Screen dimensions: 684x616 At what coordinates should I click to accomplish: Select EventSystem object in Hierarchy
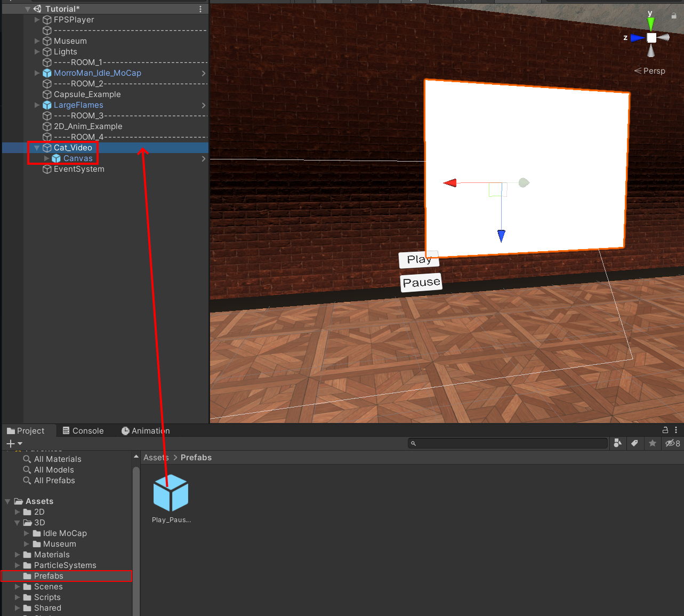click(x=79, y=169)
